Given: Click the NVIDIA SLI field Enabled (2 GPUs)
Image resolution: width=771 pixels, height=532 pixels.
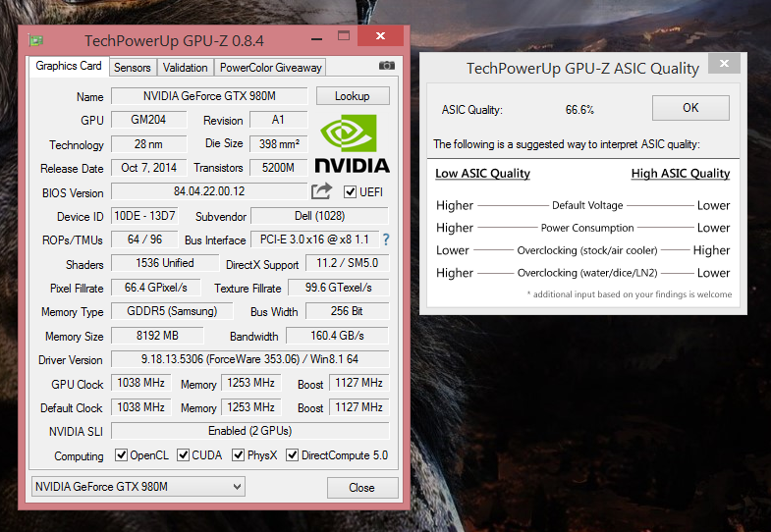Looking at the screenshot, I should [249, 431].
